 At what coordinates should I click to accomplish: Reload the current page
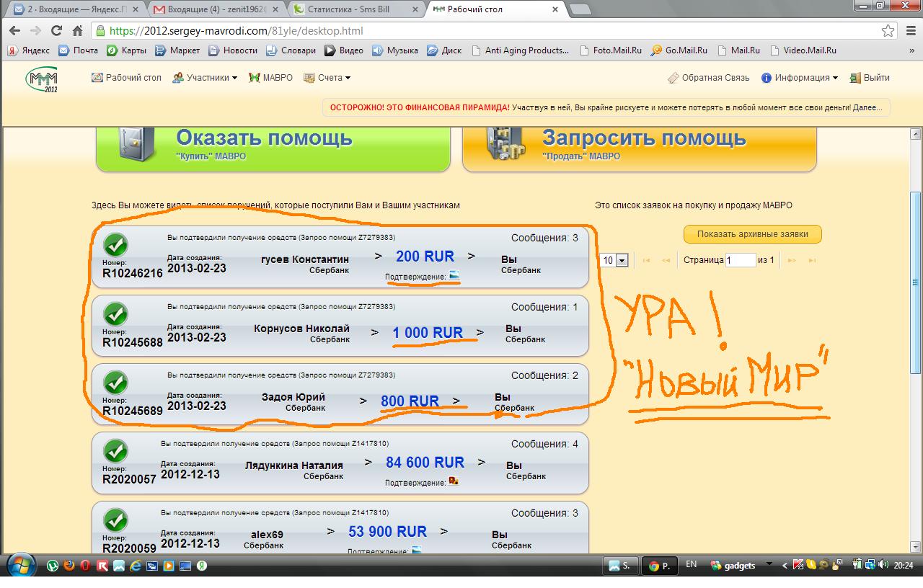(x=56, y=31)
